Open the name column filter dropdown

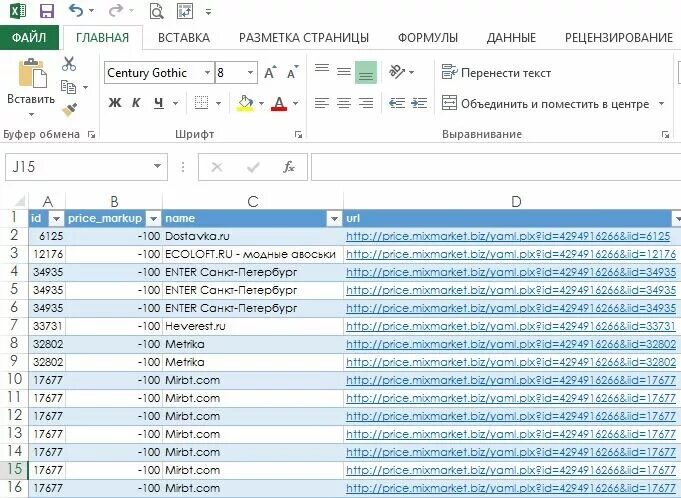(334, 218)
